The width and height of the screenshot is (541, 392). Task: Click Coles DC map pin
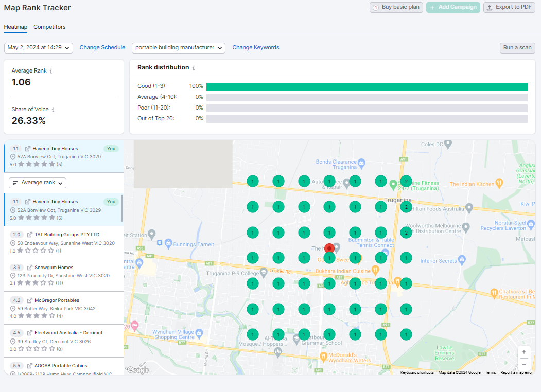[x=448, y=144]
